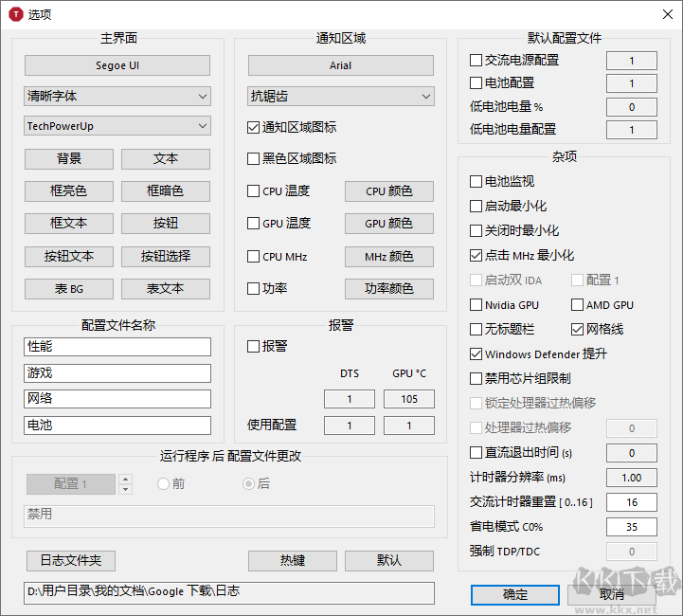Enable 禁用芯片组限制 checkbox

point(476,378)
